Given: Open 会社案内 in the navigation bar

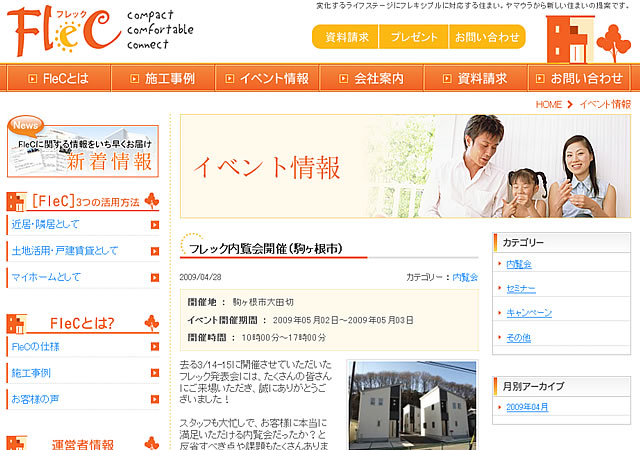Looking at the screenshot, I should click(x=371, y=78).
